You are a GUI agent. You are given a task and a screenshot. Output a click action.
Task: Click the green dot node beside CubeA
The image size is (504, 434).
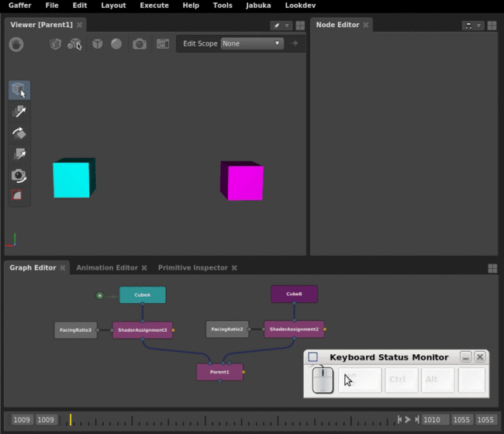pos(100,295)
